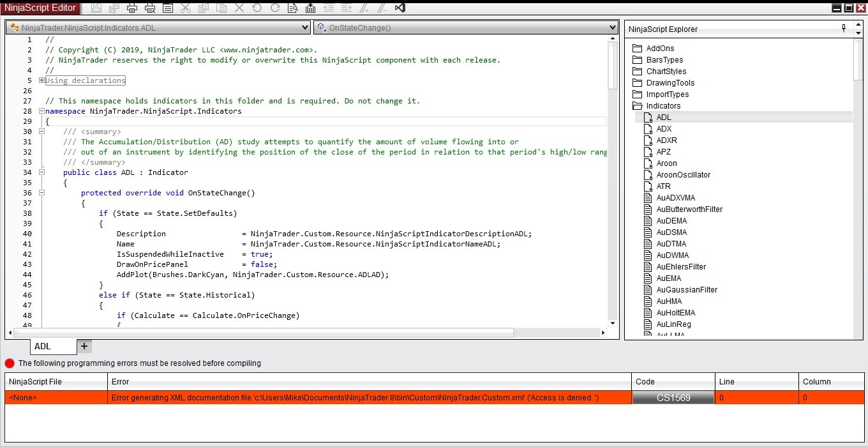868x447 pixels.
Task: Sort errors by Code column header
Action: coord(673,382)
